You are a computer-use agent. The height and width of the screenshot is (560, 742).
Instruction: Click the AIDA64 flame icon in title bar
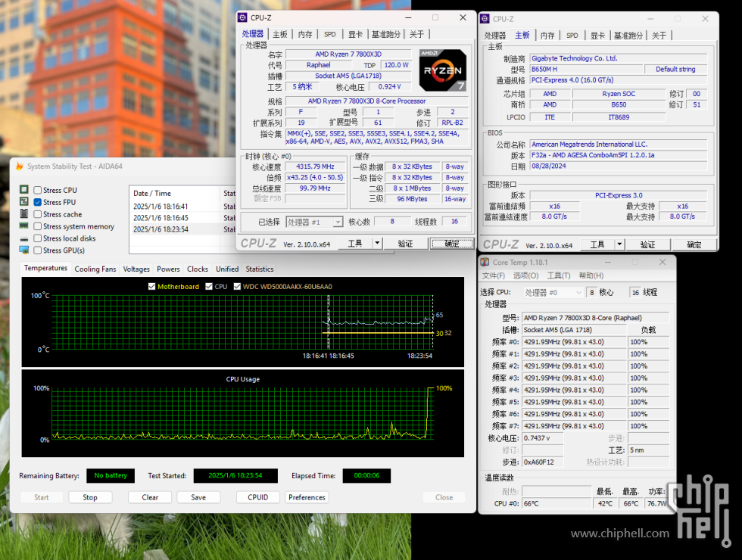tap(20, 166)
